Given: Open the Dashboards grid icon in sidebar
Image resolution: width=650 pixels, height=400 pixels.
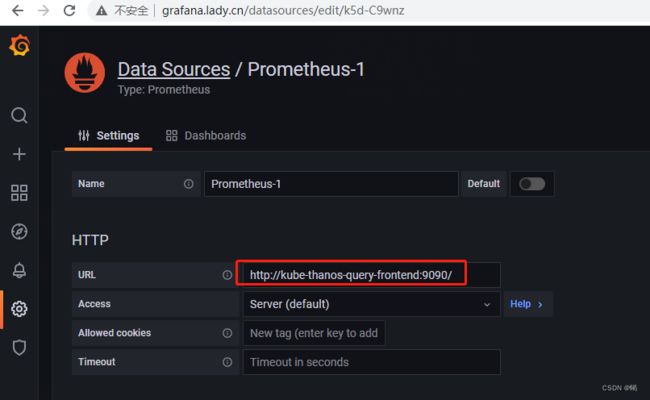Looking at the screenshot, I should coord(19,193).
